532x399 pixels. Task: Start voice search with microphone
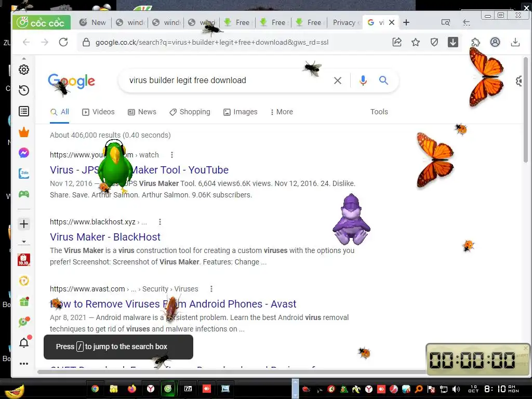coord(363,81)
